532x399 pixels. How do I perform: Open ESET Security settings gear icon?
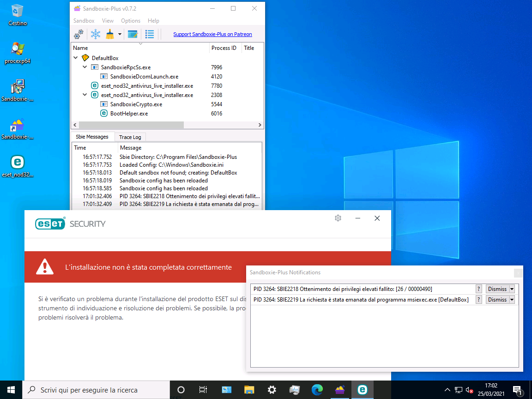tap(338, 218)
